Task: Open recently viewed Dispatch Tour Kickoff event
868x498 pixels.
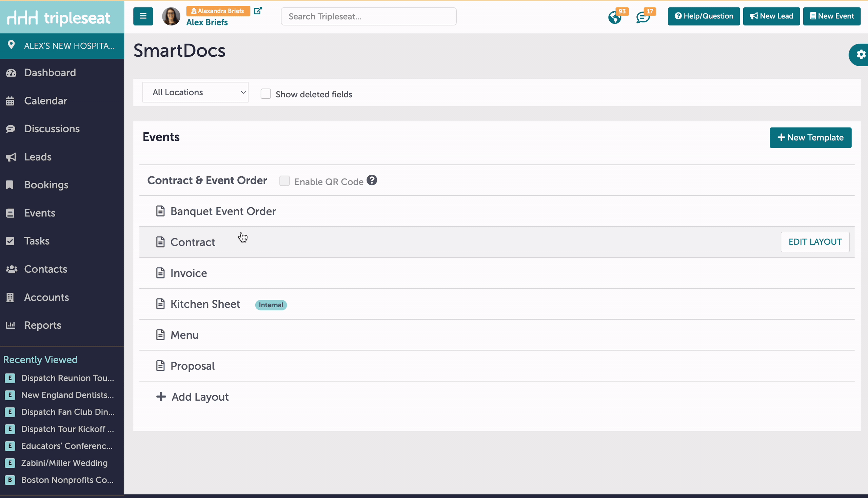Action: (x=68, y=429)
